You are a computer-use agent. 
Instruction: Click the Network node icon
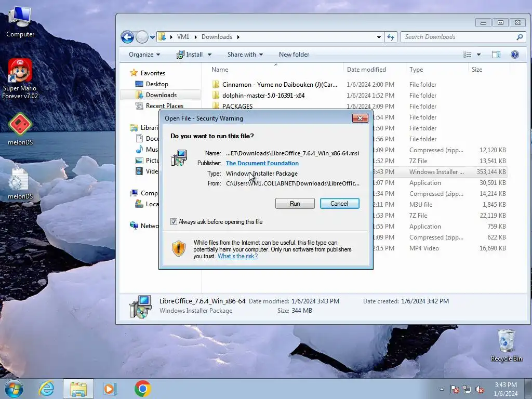point(134,225)
